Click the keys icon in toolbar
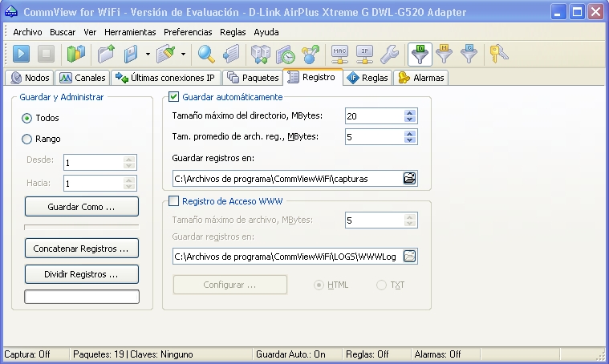Screen dimensions: 609x364 click(499, 55)
